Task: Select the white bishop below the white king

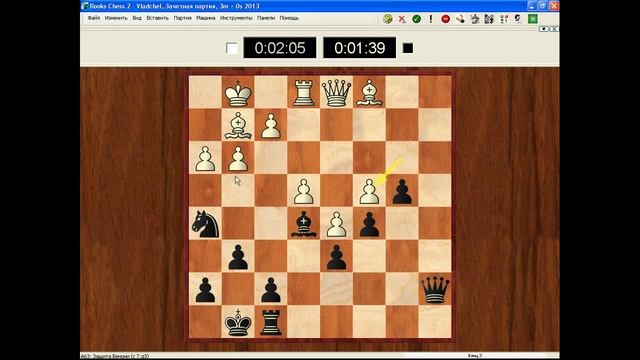Action: 238,126
